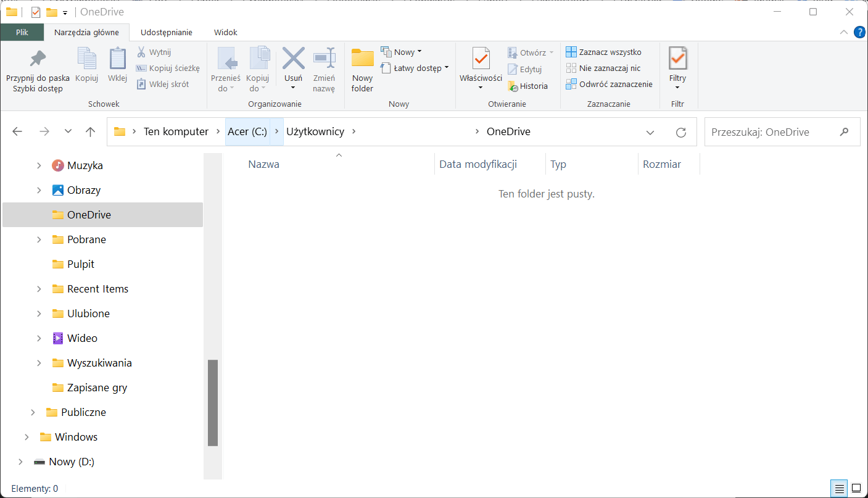868x498 pixels.
Task: Switch to details view icon in status bar
Action: pos(840,489)
